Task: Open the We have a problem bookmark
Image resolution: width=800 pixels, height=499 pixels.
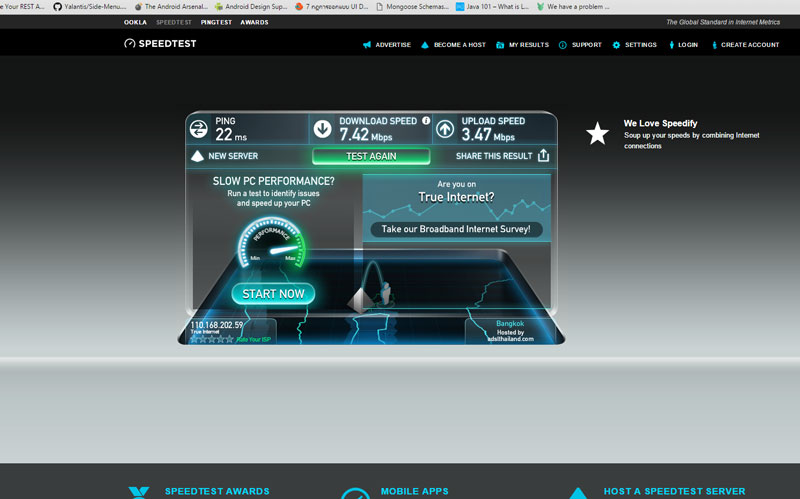Action: click(573, 7)
